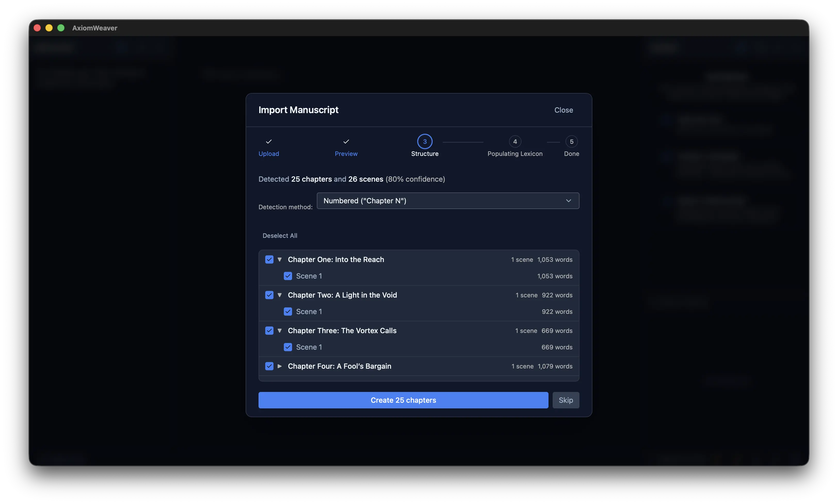Click the Create 25 chapters button
This screenshot has width=838, height=504.
[x=403, y=400]
